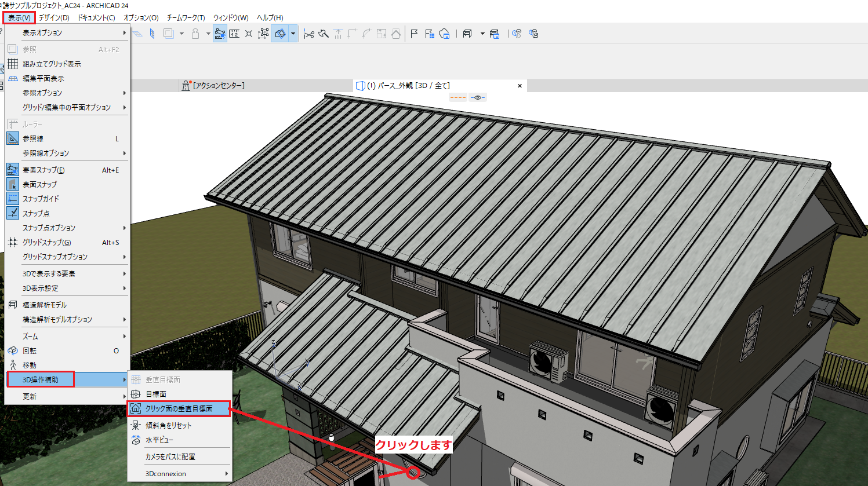This screenshot has width=868, height=486.
Task: Click the gravity cross toolbar icon
Action: pyautogui.click(x=248, y=34)
